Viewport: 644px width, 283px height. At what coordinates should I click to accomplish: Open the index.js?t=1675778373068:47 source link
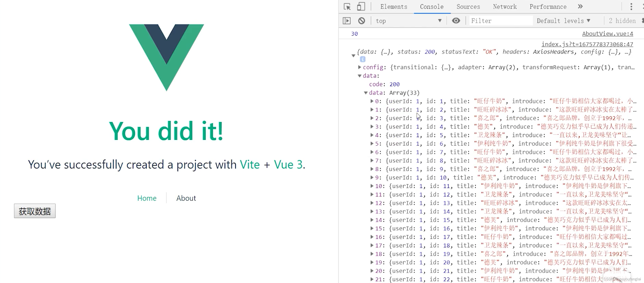pos(587,44)
